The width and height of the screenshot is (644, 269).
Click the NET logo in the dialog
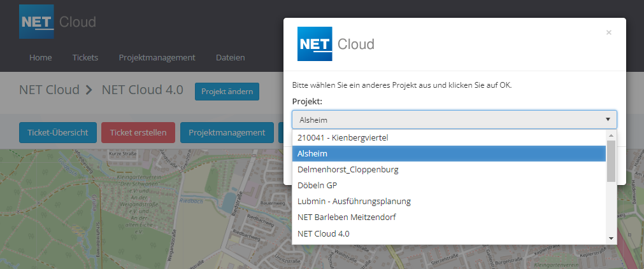pos(315,44)
